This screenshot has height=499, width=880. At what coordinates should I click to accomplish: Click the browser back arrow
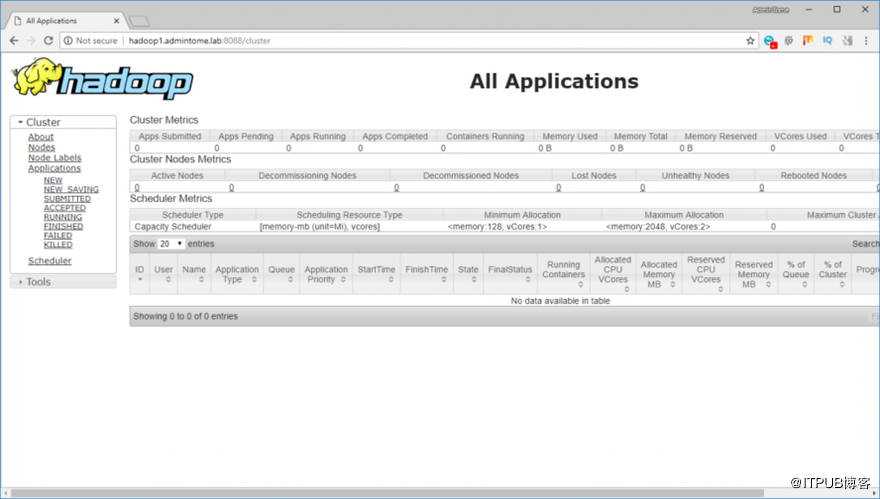(x=14, y=40)
